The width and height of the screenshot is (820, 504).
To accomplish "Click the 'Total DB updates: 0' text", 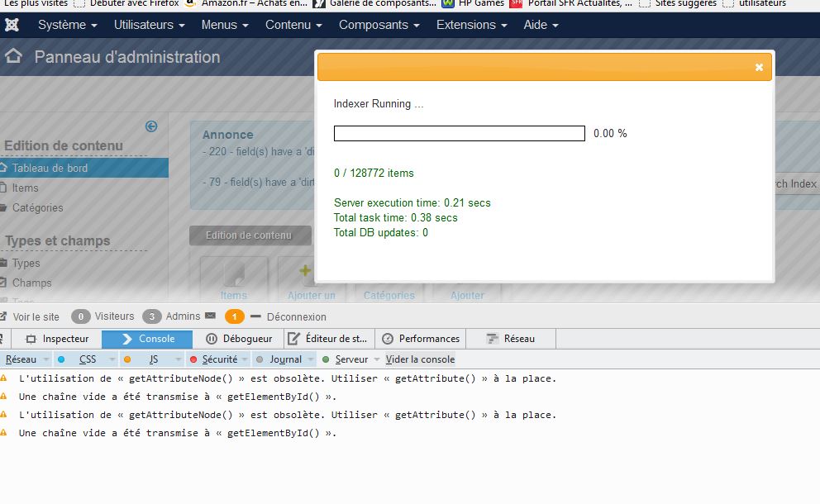I will 381,233.
